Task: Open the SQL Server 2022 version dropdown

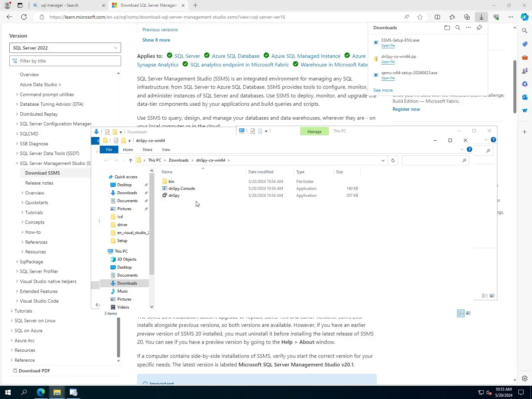Action: (x=65, y=48)
